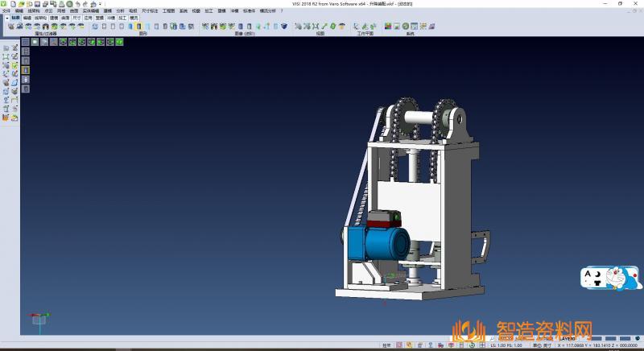Click the 尺寸标注 menu item
644x351 pixels.
tap(151, 10)
